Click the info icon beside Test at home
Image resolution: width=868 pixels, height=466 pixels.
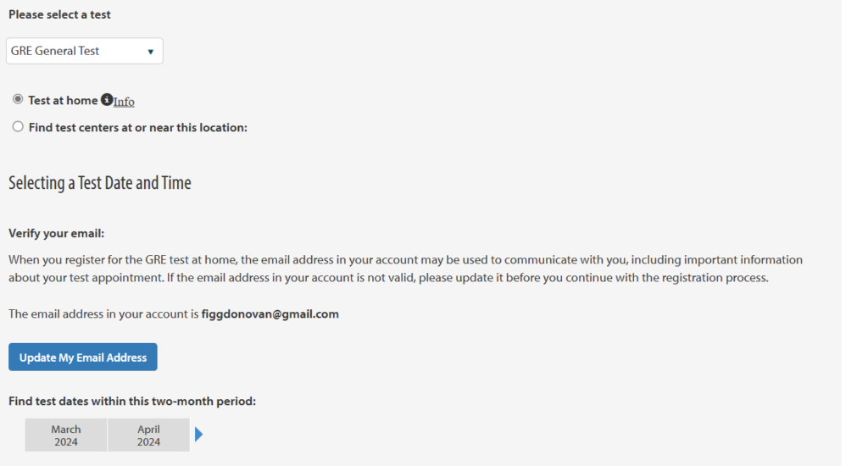click(107, 100)
